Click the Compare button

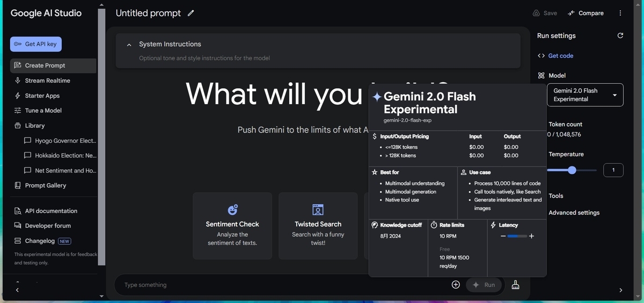pos(586,13)
